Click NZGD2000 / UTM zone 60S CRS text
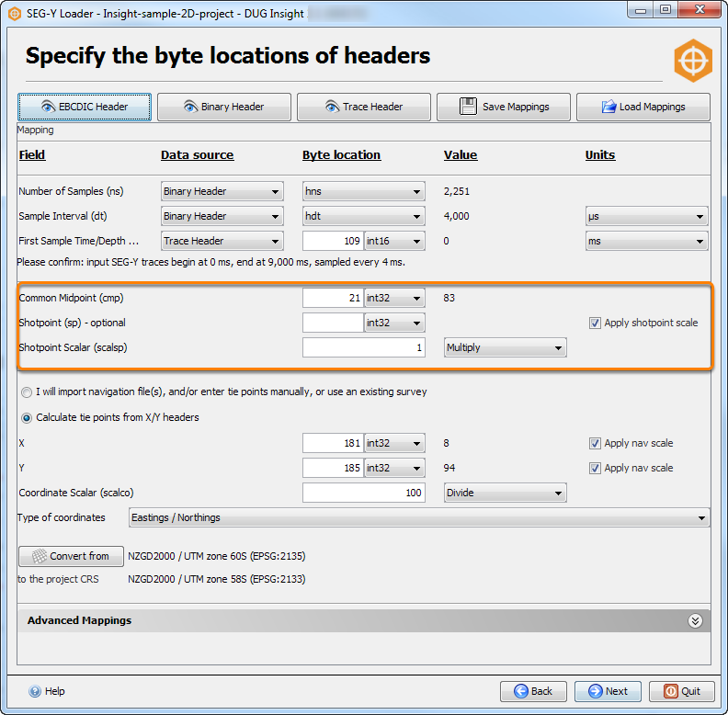Screen dimensions: 728x715 tap(217, 556)
